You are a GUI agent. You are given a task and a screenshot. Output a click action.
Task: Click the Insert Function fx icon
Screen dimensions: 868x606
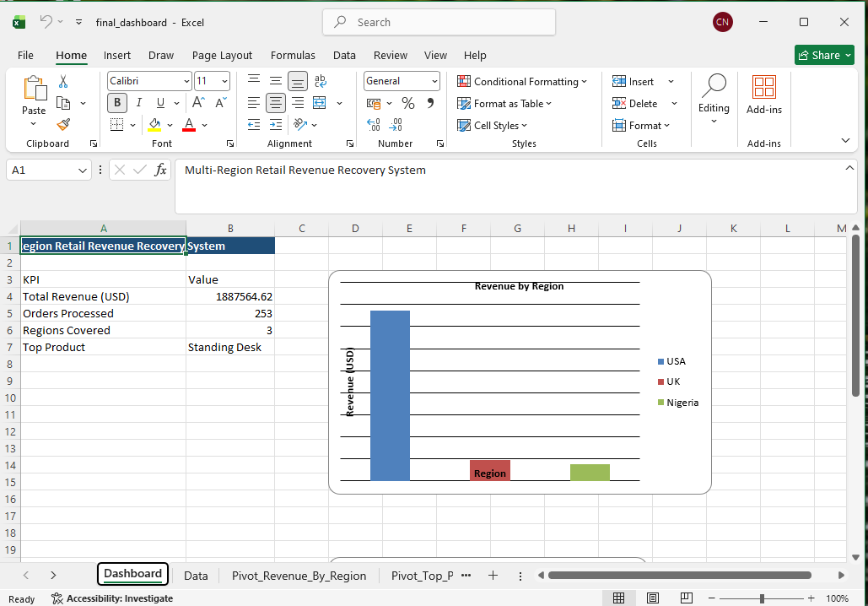click(x=160, y=170)
